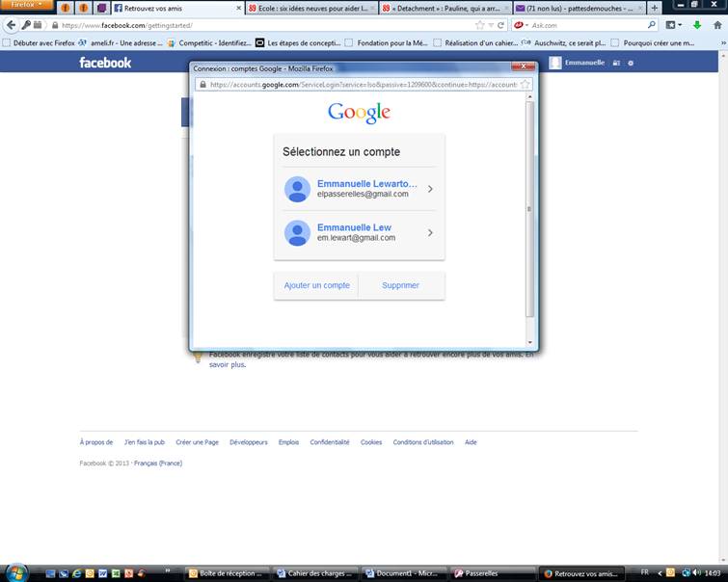
Task: Open the Facebook settings gear icon
Action: coord(631,63)
